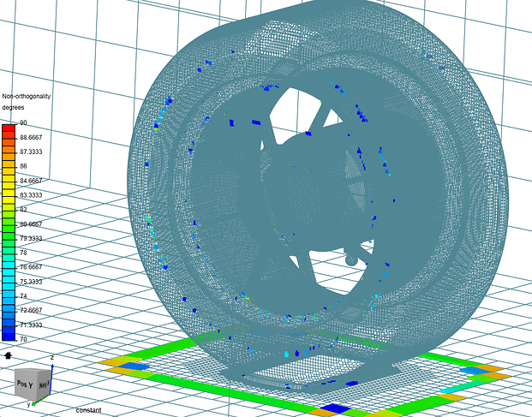532x417 pixels.
Task: Select the Neg X face of orientation cube
Action: pyautogui.click(x=44, y=384)
